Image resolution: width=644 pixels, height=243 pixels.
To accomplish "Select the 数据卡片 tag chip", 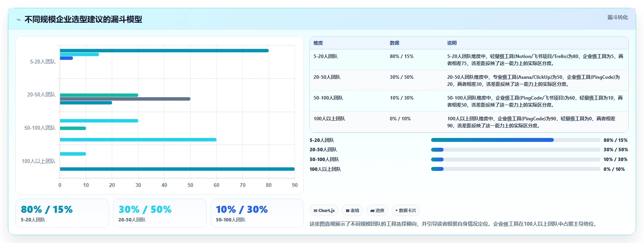I will point(406,210).
